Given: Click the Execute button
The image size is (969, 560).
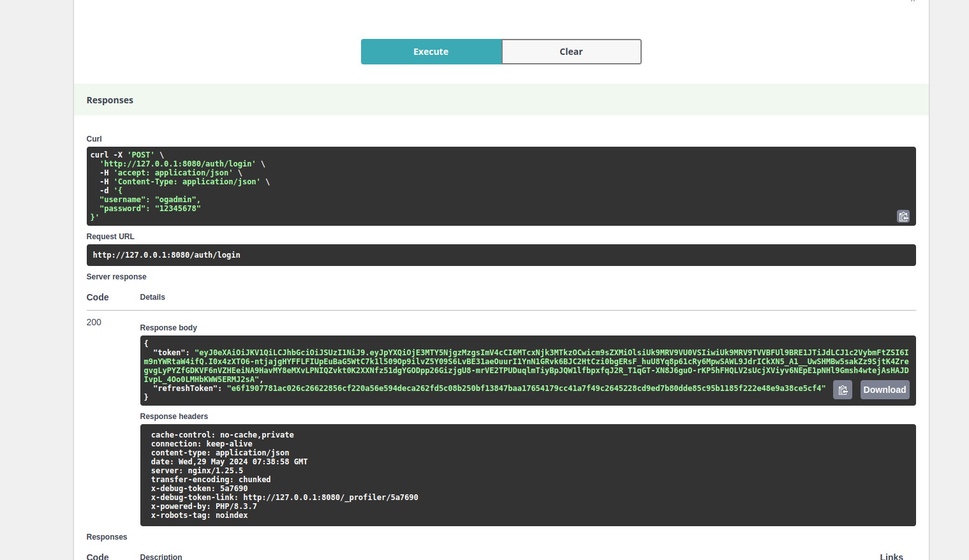Looking at the screenshot, I should pos(431,52).
